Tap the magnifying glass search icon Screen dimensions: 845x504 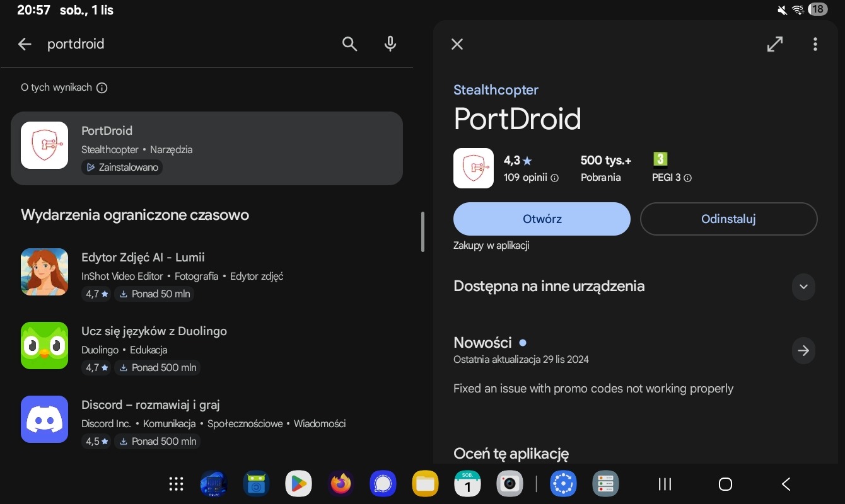coord(349,44)
